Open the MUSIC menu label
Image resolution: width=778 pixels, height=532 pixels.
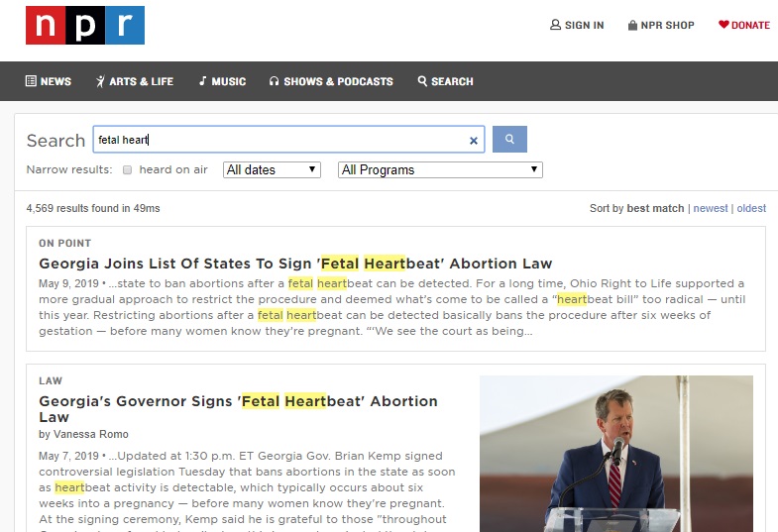229,81
